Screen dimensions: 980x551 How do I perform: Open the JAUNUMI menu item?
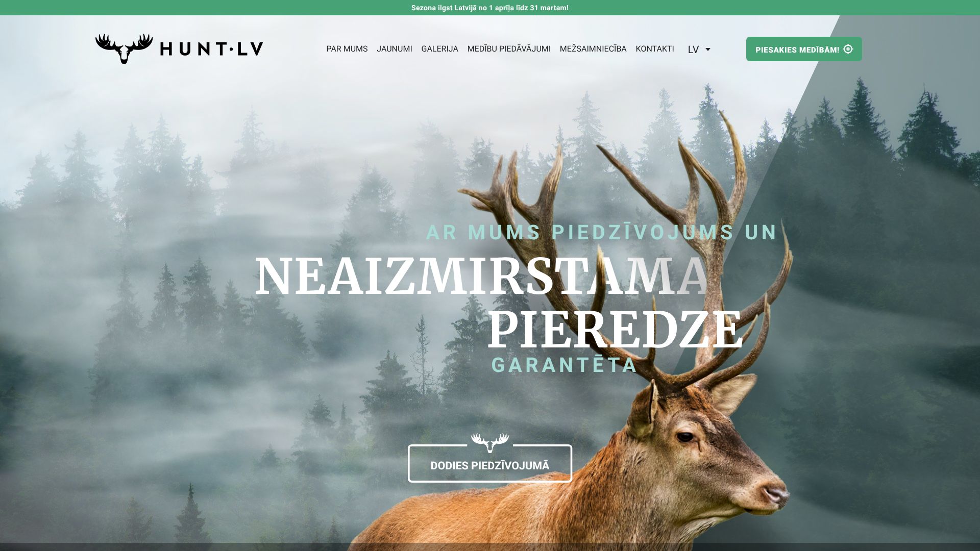(x=395, y=49)
